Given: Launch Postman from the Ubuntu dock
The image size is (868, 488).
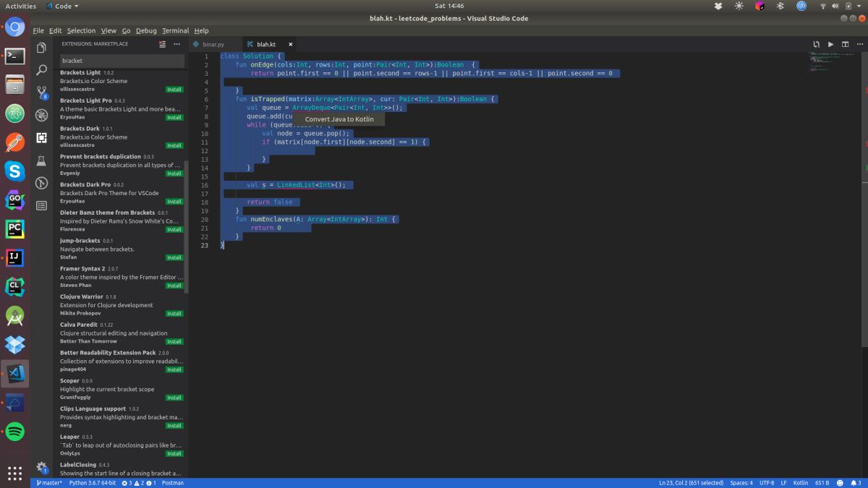Looking at the screenshot, I should (14, 142).
